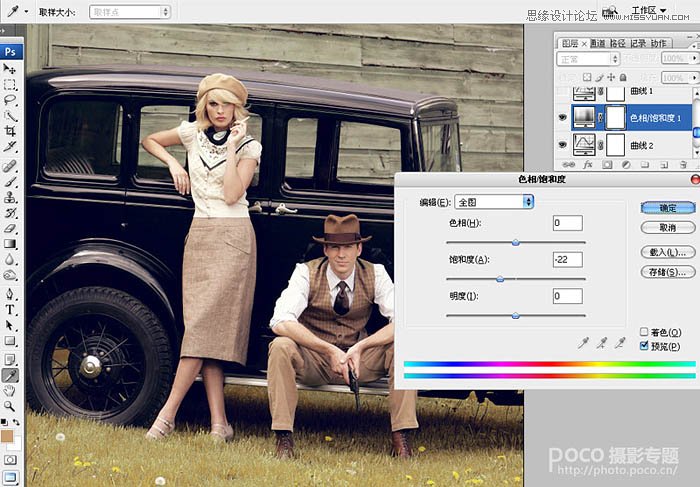Toggle lock all
Screen dimensions: 700x487
click(x=623, y=77)
